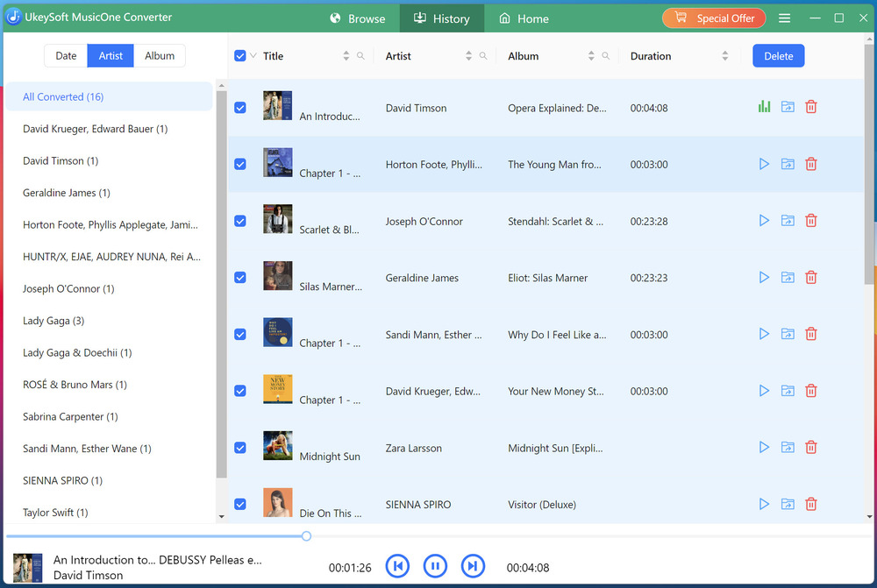Open folder for Midnight Sun track
This screenshot has height=588, width=877.
click(x=788, y=447)
